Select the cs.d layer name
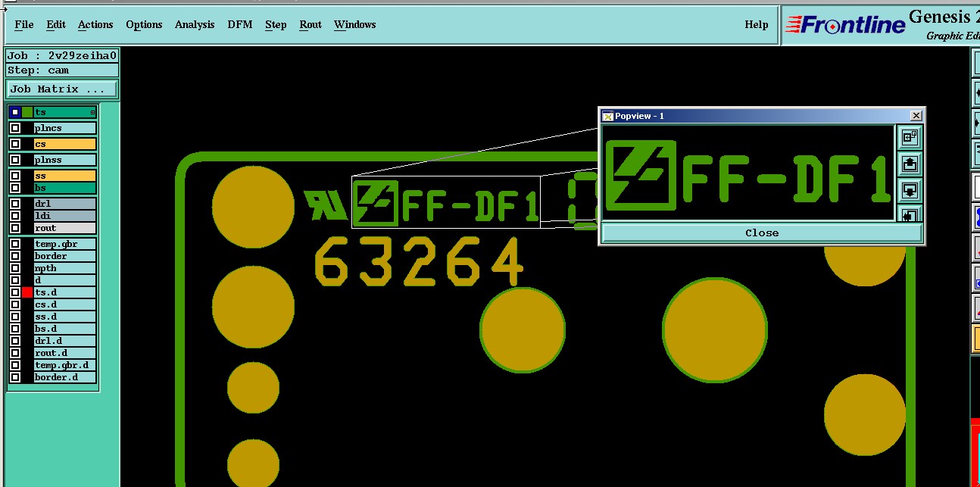980x487 pixels. point(65,304)
